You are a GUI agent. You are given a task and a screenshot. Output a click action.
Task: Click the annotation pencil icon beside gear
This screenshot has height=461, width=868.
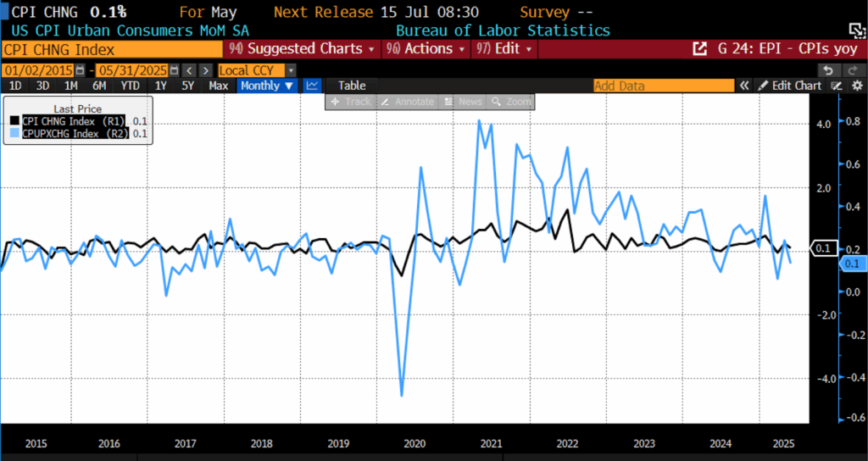click(x=837, y=86)
